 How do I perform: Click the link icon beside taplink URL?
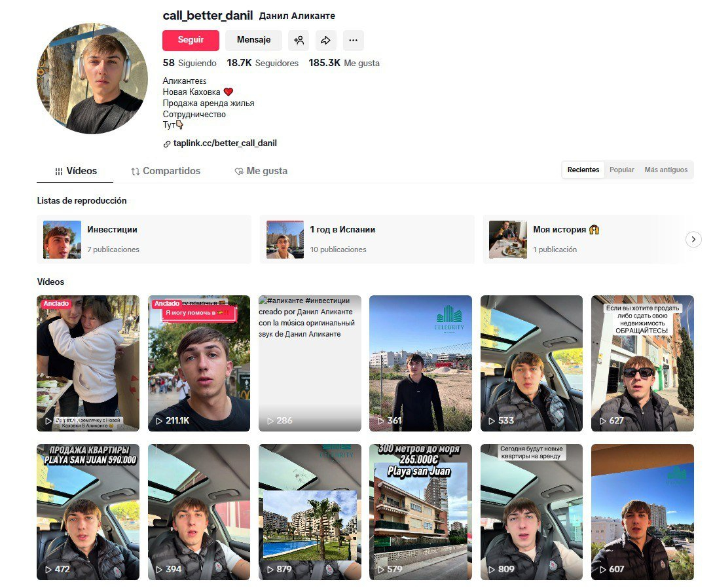(x=167, y=144)
